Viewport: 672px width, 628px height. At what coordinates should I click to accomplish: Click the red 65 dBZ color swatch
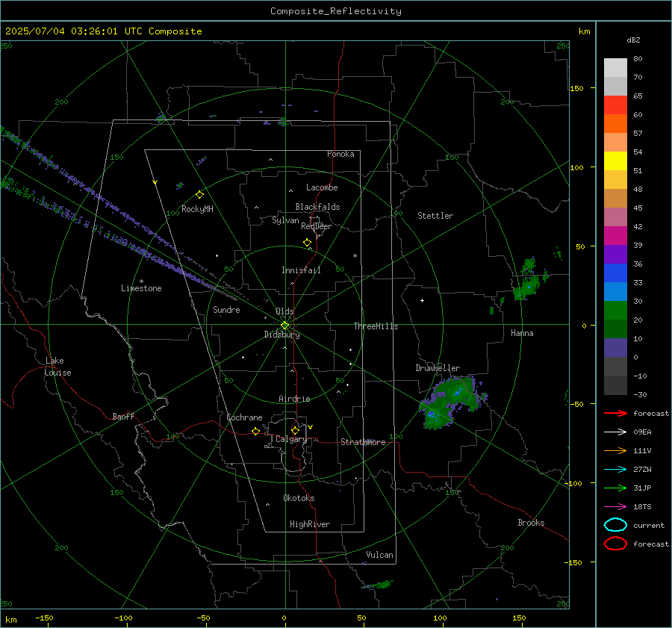pos(615,105)
